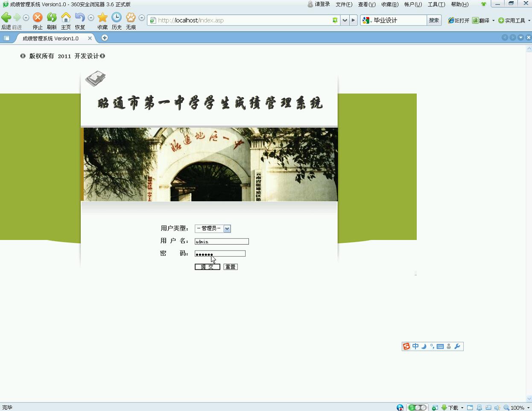Click the 提交 submit button

[x=208, y=267]
